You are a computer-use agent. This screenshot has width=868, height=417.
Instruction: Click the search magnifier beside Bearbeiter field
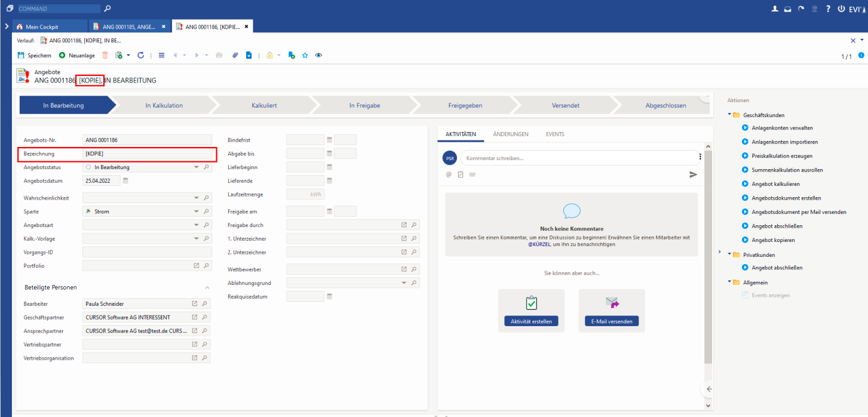pyautogui.click(x=205, y=303)
